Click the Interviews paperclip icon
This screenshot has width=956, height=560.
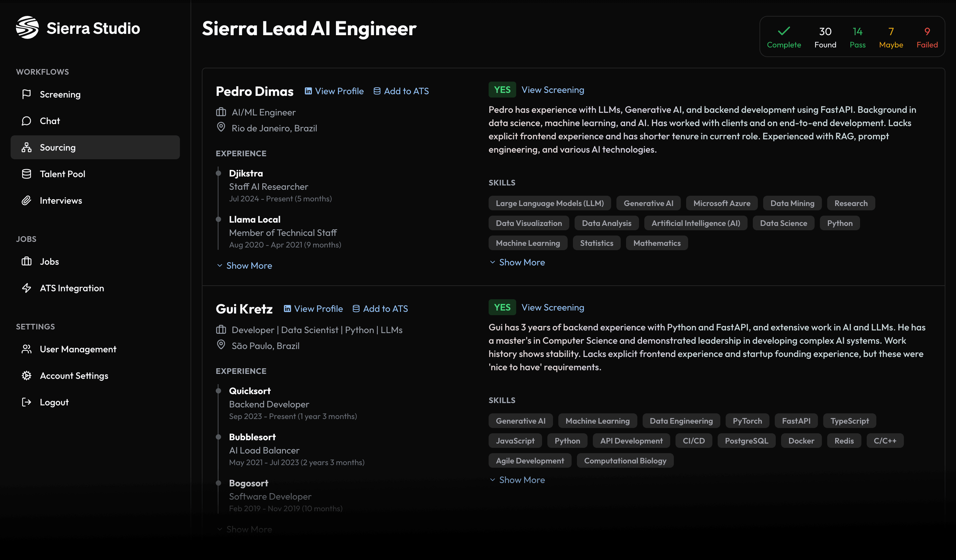pos(27,200)
